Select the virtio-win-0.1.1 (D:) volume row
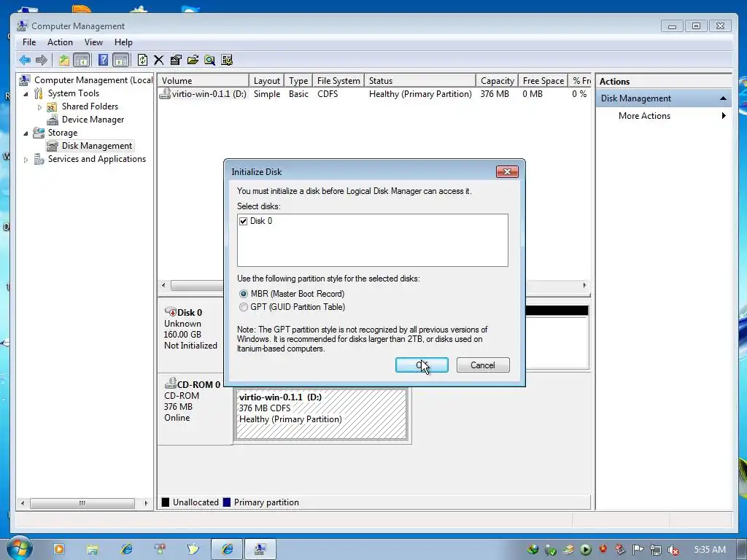The height and width of the screenshot is (560, 747). click(374, 94)
